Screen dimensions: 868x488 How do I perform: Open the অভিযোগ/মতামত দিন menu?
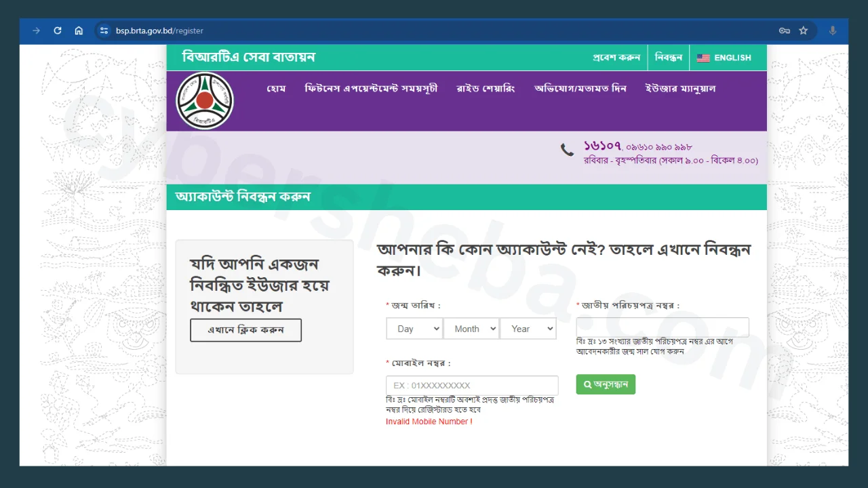coord(582,88)
